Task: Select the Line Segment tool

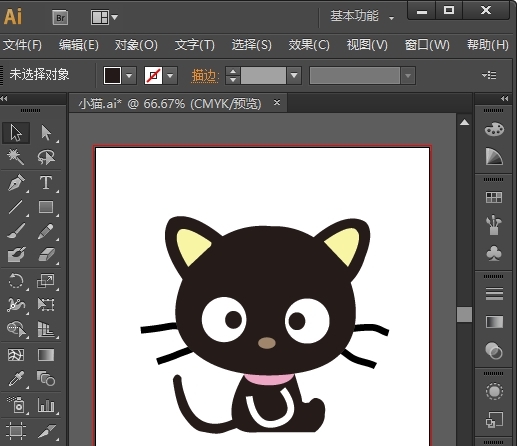Action: (16, 207)
